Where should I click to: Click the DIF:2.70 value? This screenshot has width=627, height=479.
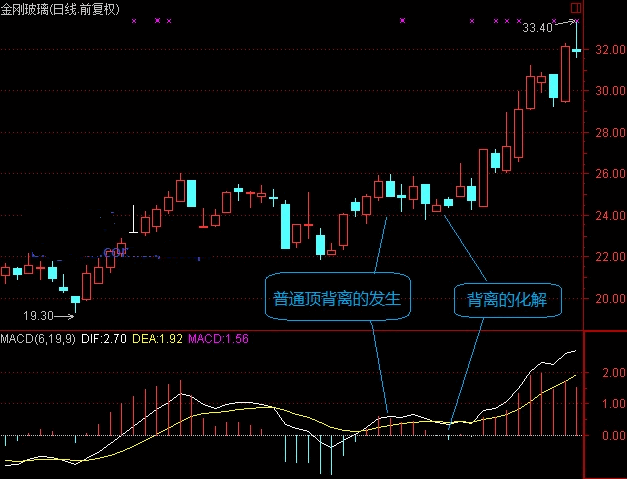[104, 339]
